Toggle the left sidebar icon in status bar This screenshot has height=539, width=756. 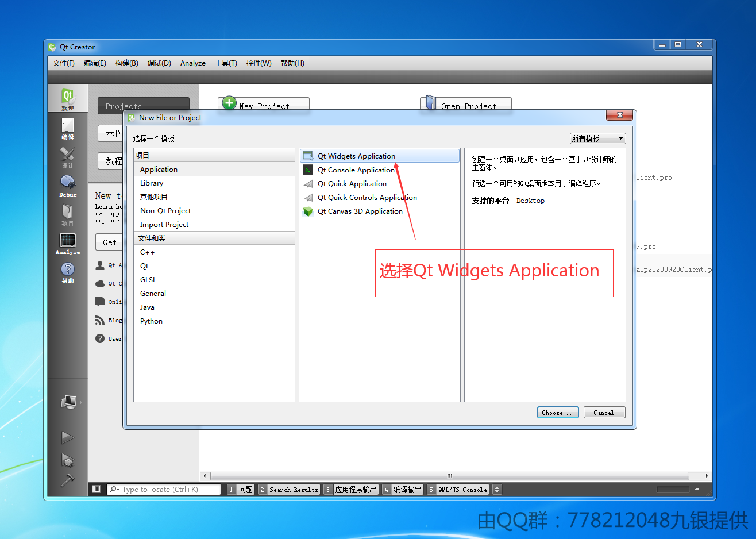(x=97, y=489)
